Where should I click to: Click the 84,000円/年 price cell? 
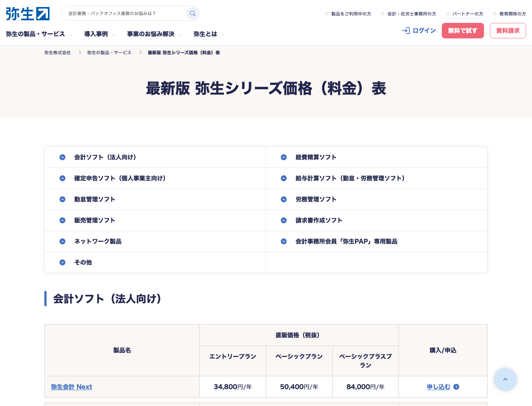coord(366,387)
